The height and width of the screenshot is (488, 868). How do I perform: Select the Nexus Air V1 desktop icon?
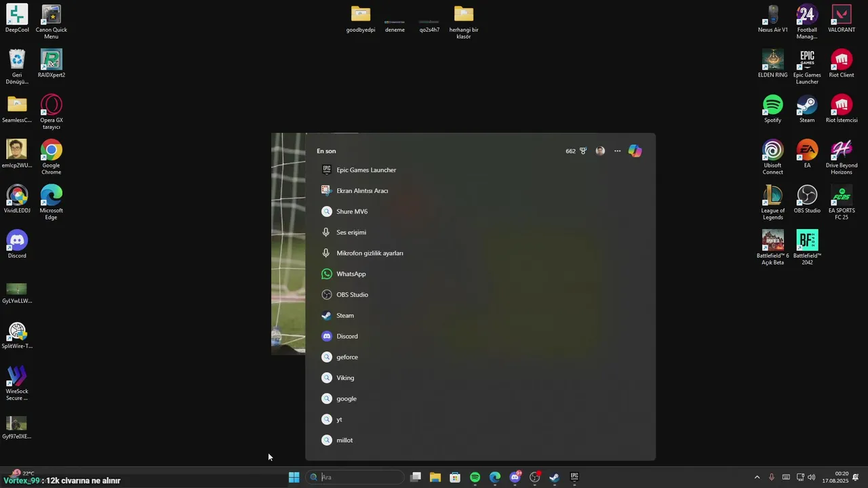[773, 19]
